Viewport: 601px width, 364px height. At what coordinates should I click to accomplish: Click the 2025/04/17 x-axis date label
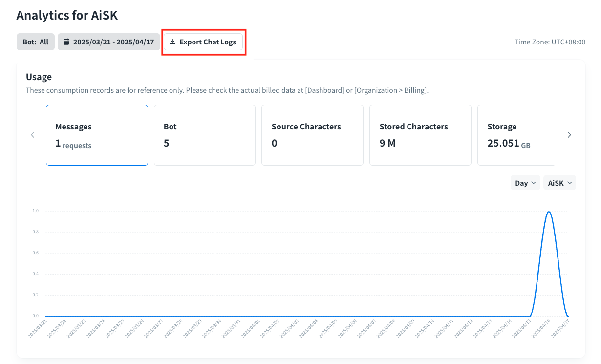point(561,329)
